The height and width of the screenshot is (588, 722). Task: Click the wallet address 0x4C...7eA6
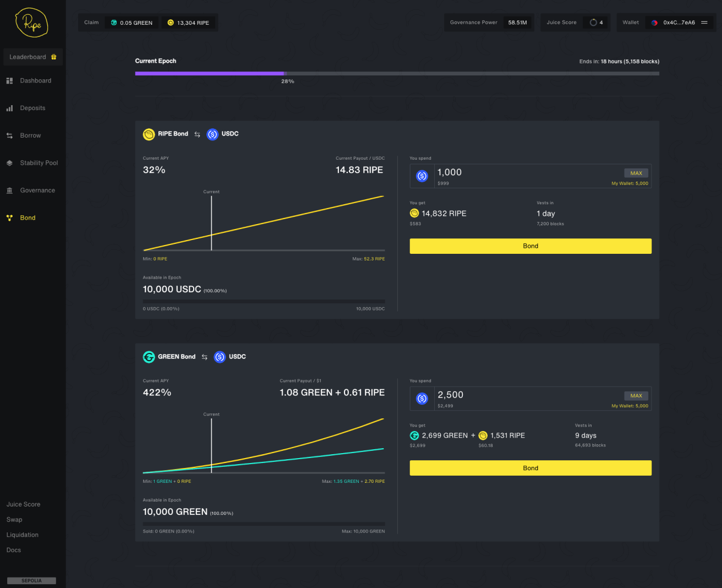coord(679,23)
